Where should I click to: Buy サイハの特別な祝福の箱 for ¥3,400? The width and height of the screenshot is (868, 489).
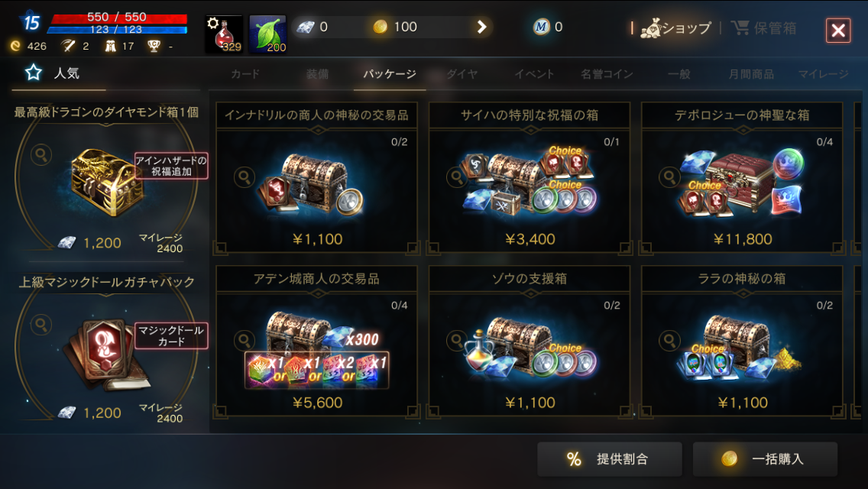530,178
